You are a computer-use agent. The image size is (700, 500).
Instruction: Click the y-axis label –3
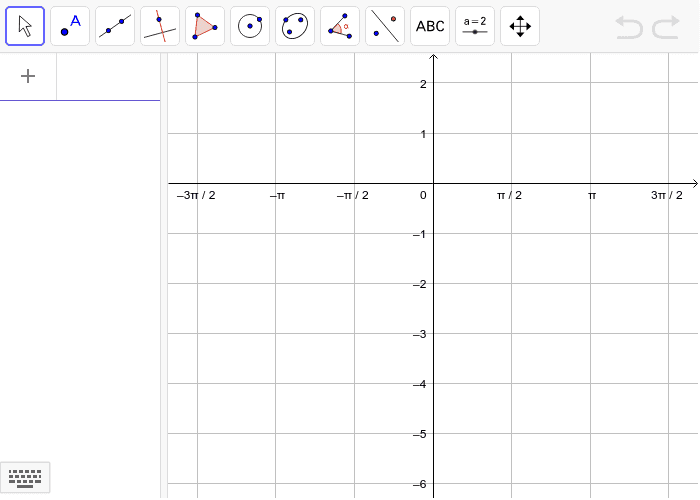point(420,334)
